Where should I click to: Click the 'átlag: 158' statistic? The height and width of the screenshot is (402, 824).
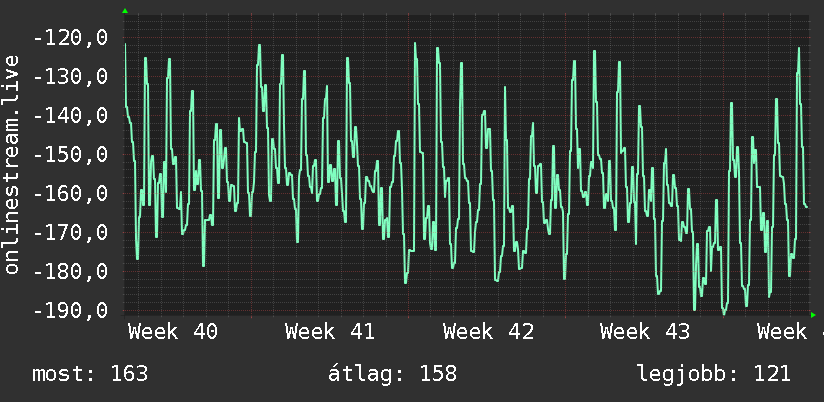click(393, 374)
